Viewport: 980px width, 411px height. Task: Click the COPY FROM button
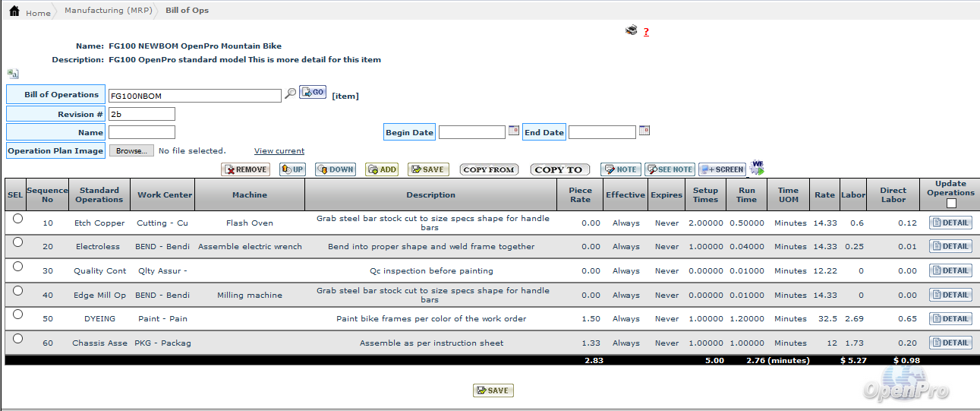pos(489,169)
